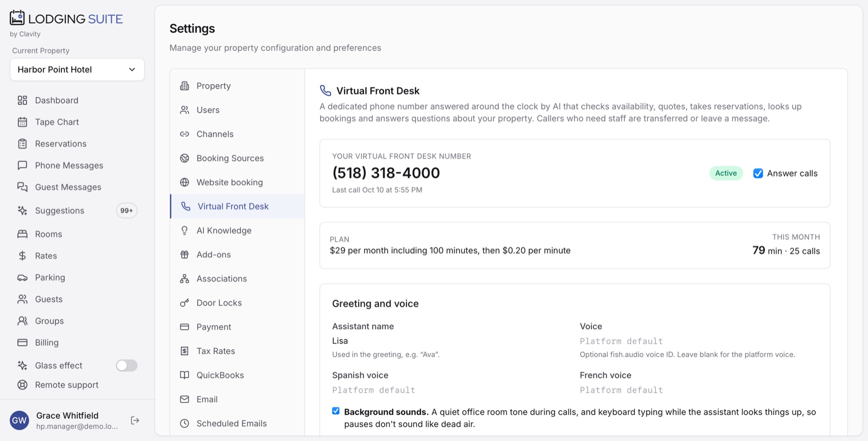
Task: Click the Parking car icon
Action: tap(22, 278)
